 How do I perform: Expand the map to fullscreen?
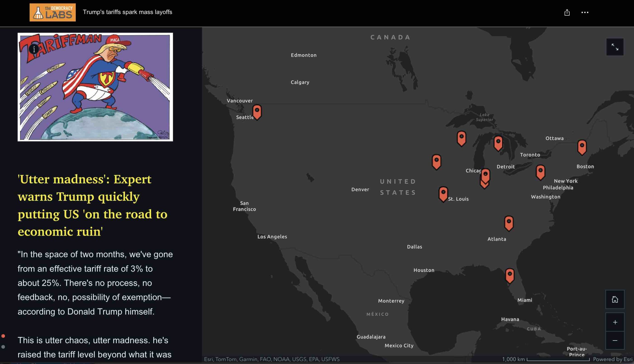pos(615,47)
